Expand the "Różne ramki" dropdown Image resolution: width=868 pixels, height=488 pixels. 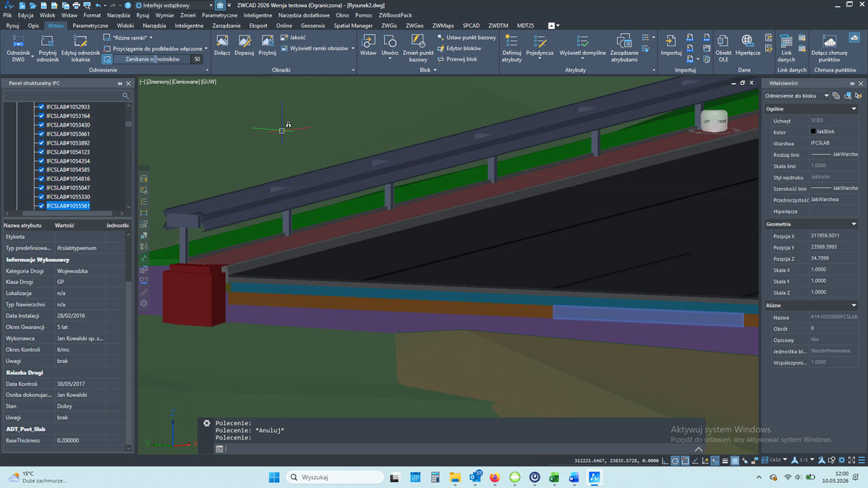[x=150, y=38]
